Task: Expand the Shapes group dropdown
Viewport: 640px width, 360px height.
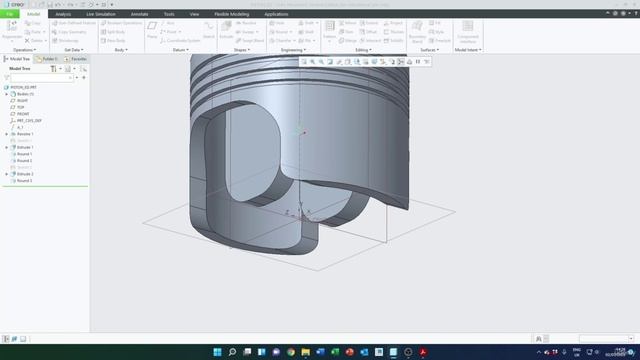Action: [x=242, y=50]
